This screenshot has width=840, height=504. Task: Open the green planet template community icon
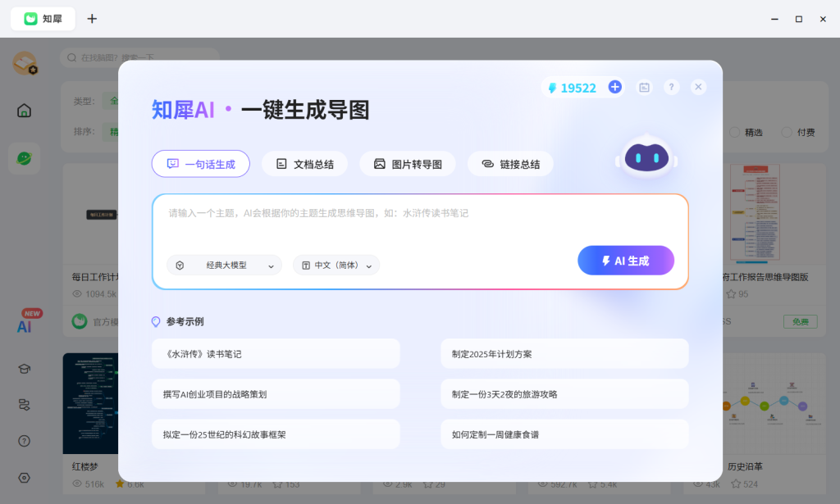tap(24, 158)
